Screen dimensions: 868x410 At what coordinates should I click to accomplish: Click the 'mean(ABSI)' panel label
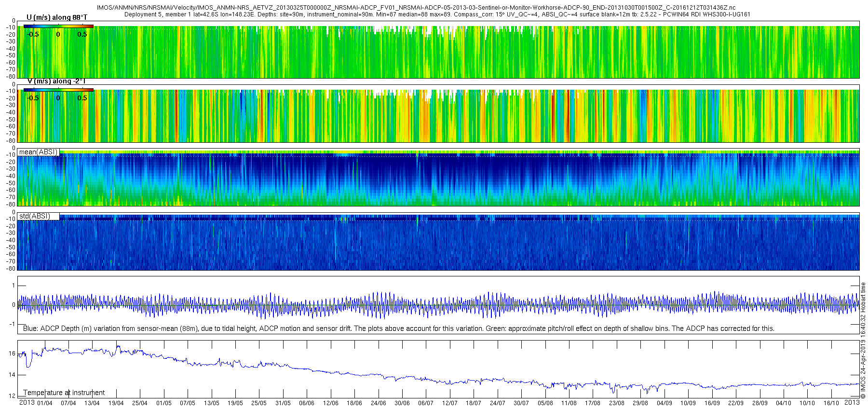[38, 152]
